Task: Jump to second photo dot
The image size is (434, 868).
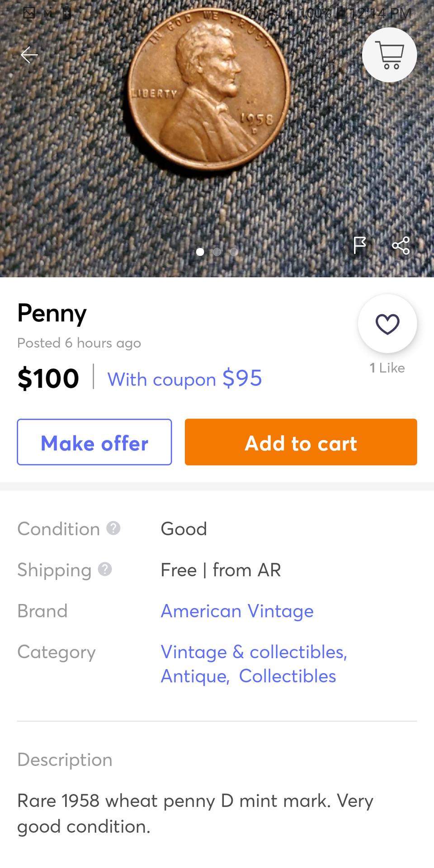Action: pyautogui.click(x=217, y=252)
